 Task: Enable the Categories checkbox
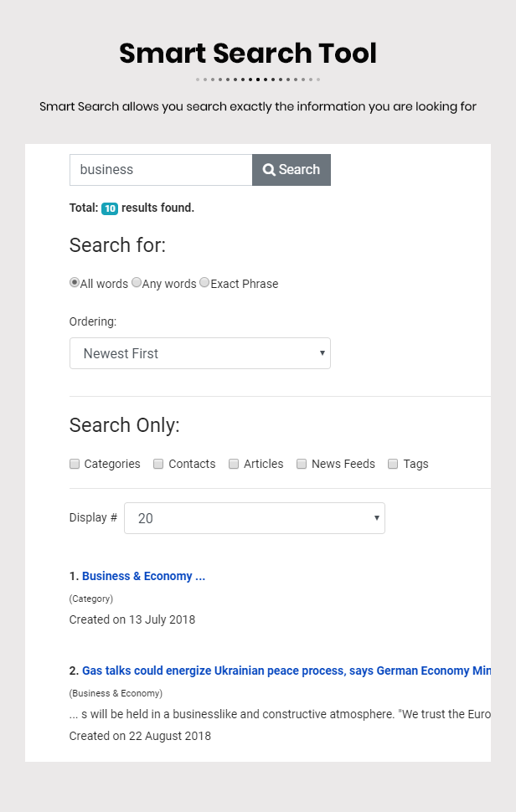pos(75,464)
